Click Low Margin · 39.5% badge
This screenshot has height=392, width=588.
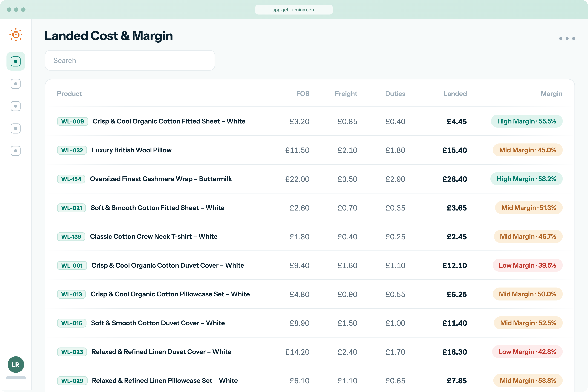pyautogui.click(x=528, y=265)
